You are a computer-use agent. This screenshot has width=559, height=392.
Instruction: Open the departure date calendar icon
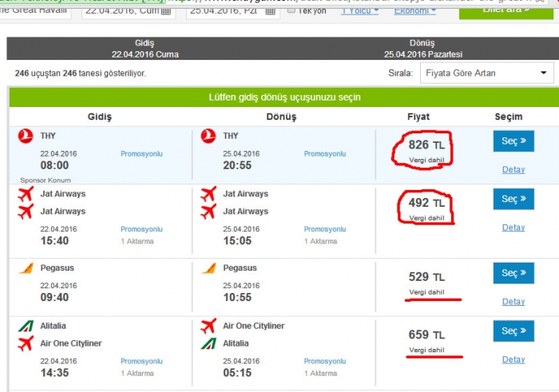point(165,11)
